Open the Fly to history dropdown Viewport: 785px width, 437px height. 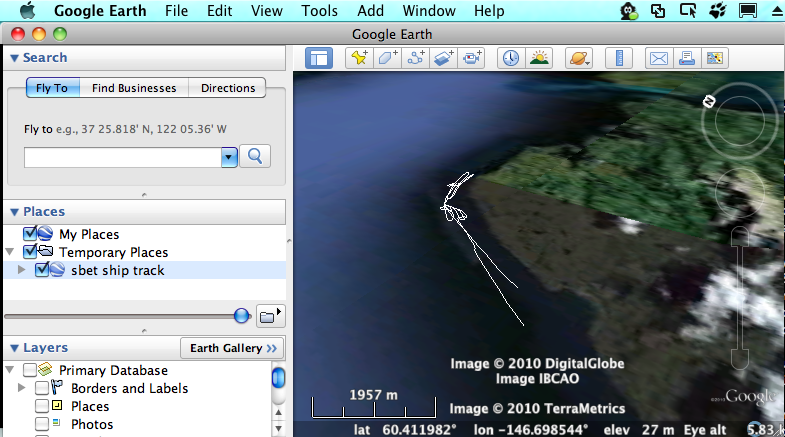coord(229,157)
